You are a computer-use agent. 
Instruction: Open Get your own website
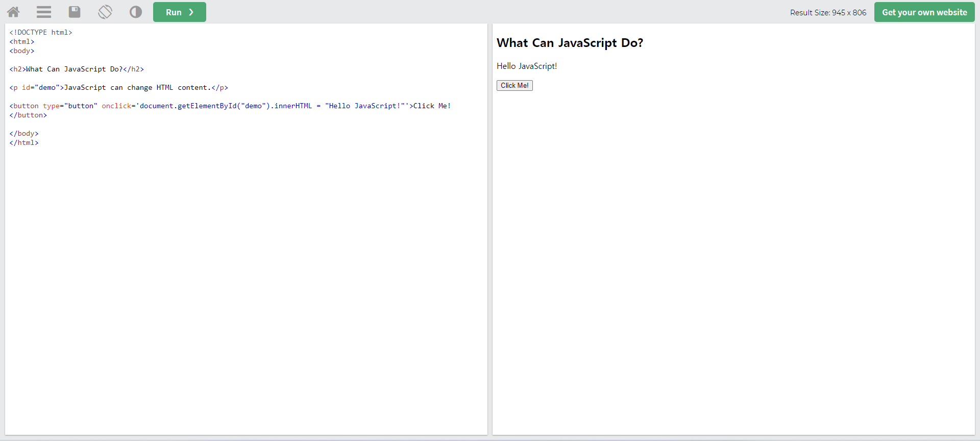tap(924, 12)
